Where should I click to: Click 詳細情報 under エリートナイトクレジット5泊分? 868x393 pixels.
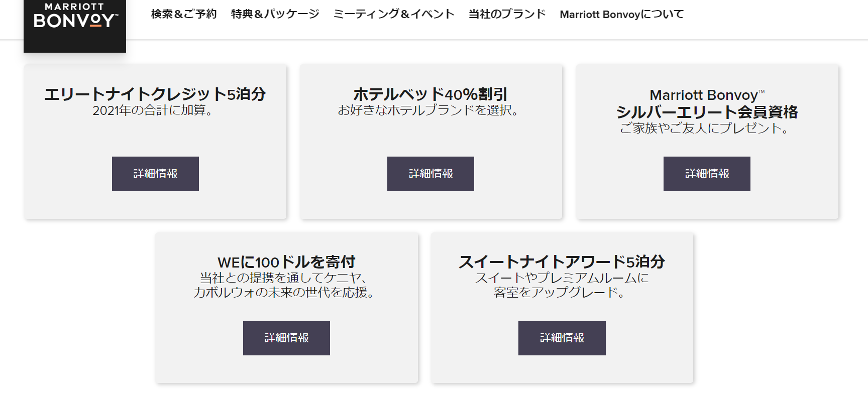tap(155, 174)
